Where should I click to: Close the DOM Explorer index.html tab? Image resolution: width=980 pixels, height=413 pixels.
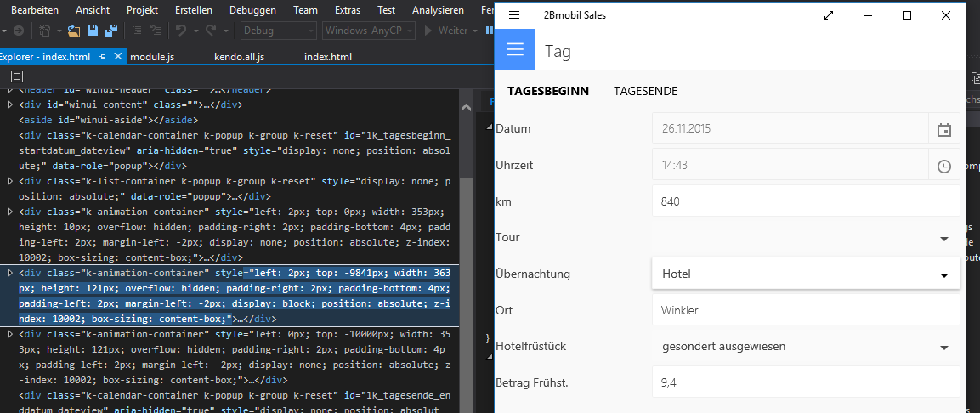point(117,57)
